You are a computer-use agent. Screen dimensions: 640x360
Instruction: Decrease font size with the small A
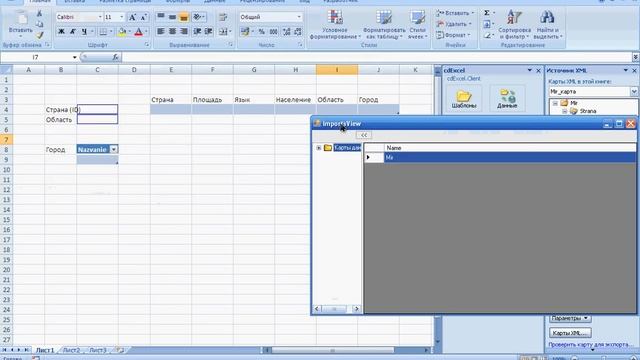[x=143, y=17]
